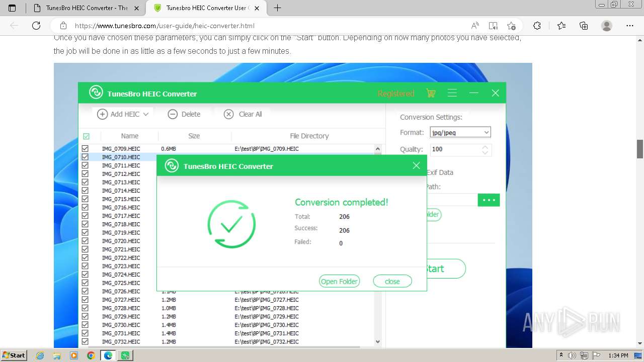This screenshot has width=644, height=362.
Task: Open the Favorites list icon
Action: (x=561, y=26)
